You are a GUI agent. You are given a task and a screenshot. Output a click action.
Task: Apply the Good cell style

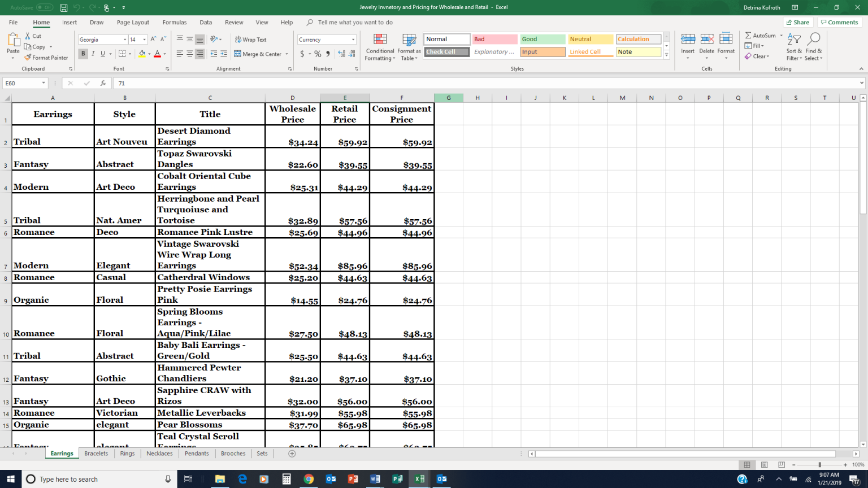click(542, 39)
